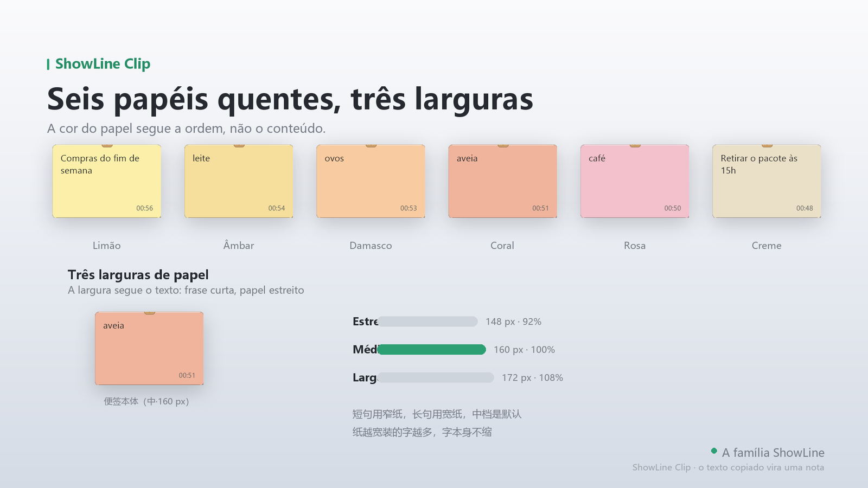Click the green Médio width bar
Screen dimensions: 868x488
432,350
